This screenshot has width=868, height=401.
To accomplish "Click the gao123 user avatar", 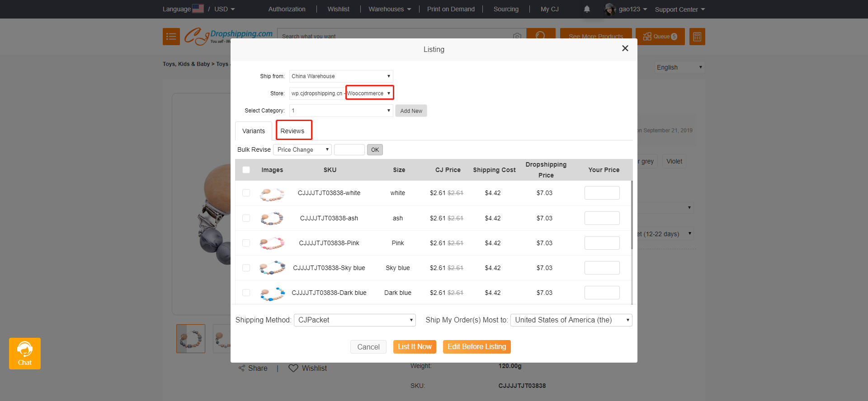I will [610, 9].
